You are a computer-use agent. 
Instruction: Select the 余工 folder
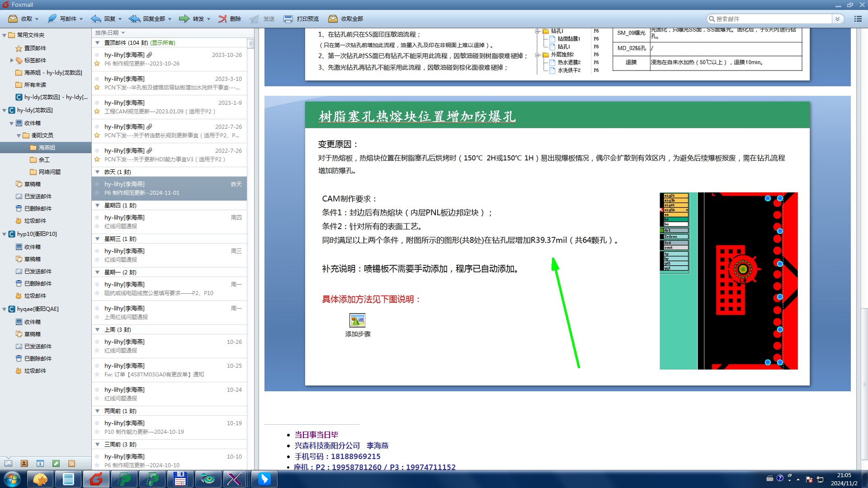[x=44, y=160]
